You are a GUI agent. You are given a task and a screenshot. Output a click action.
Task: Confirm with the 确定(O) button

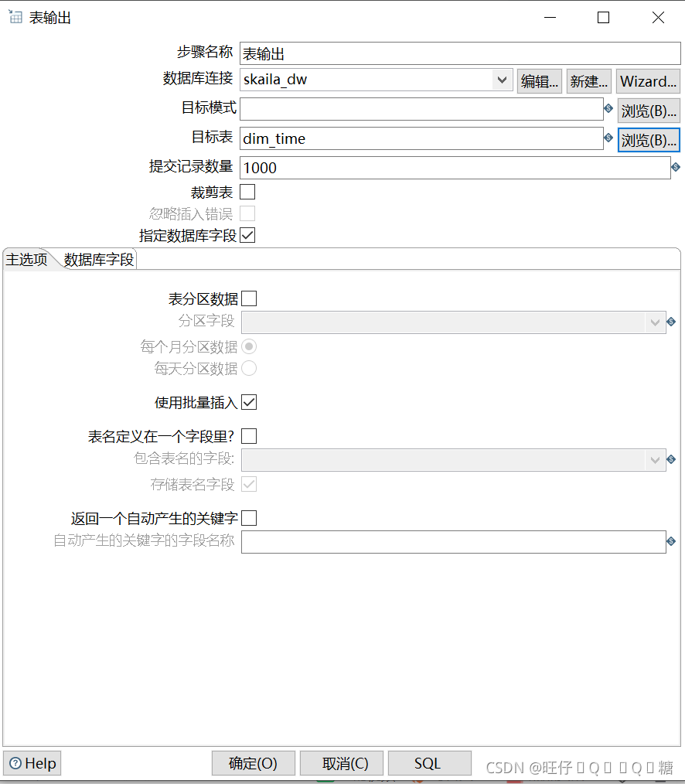[x=253, y=763]
